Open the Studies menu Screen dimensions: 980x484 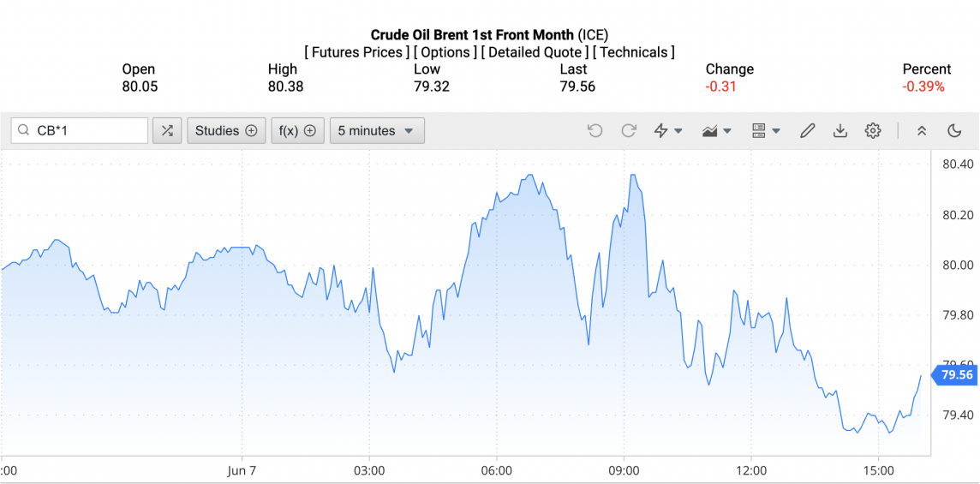226,131
